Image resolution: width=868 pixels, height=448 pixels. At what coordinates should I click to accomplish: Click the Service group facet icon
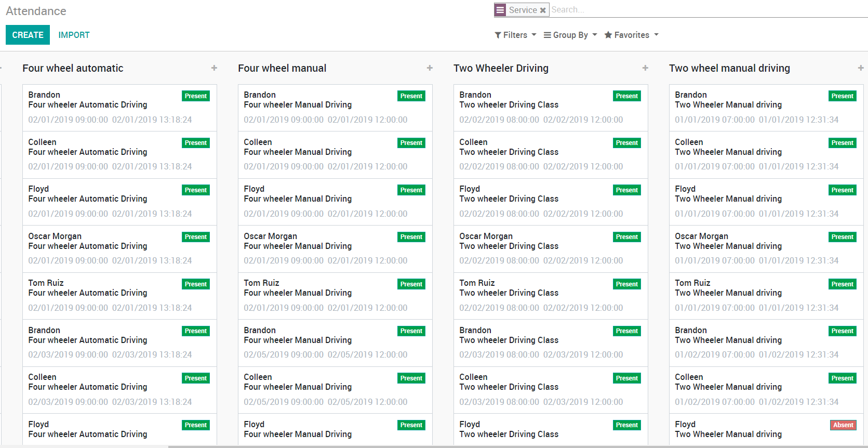(500, 10)
